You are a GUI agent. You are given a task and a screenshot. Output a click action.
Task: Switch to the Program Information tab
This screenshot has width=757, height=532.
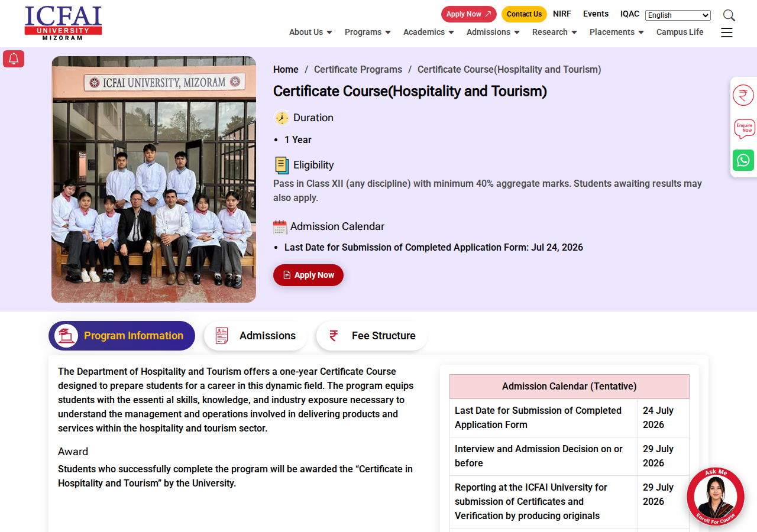pos(122,336)
